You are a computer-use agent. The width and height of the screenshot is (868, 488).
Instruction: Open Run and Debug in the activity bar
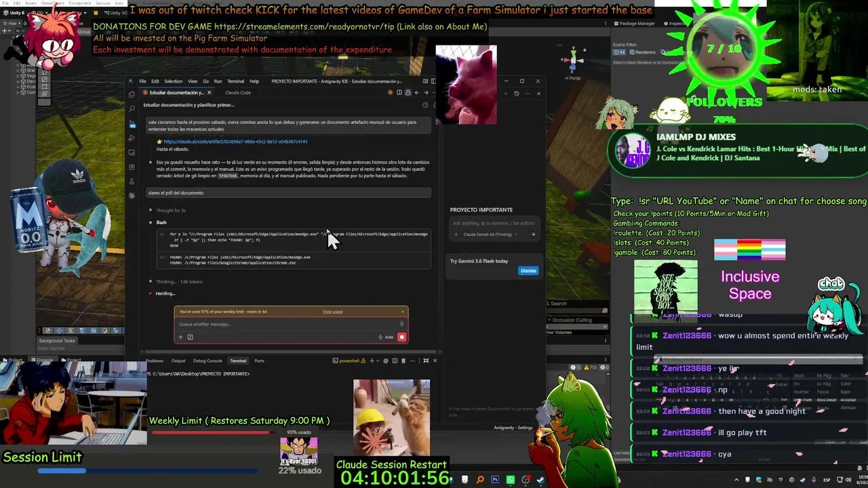click(x=132, y=138)
